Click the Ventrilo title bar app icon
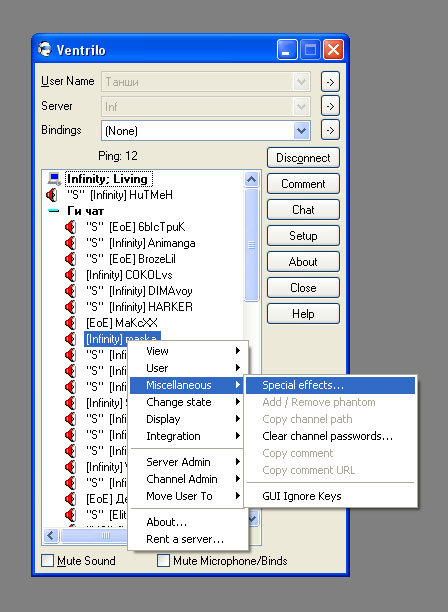 tap(44, 50)
